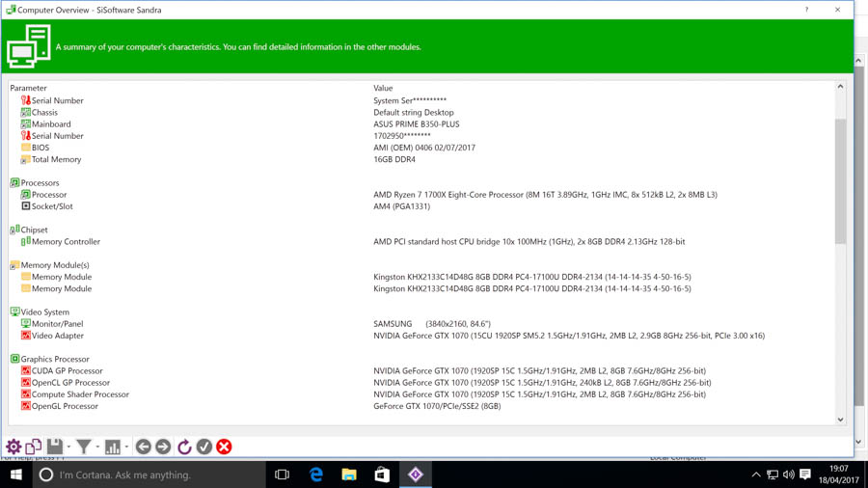868x488 pixels.
Task: Click the Value column header
Action: tap(383, 88)
